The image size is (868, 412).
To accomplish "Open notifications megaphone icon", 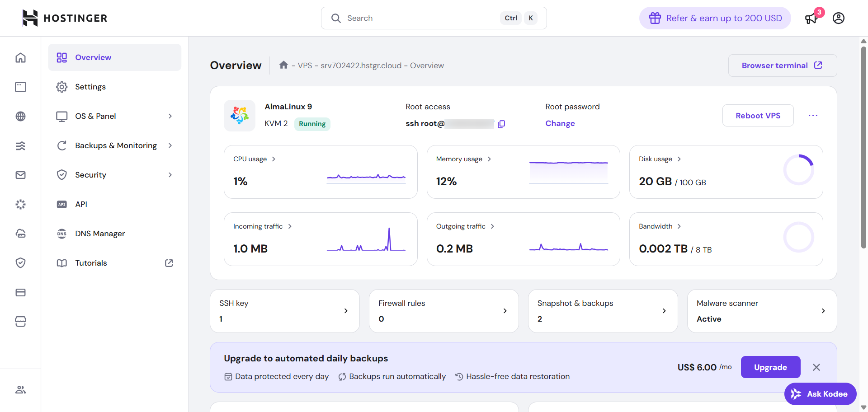I will (811, 19).
